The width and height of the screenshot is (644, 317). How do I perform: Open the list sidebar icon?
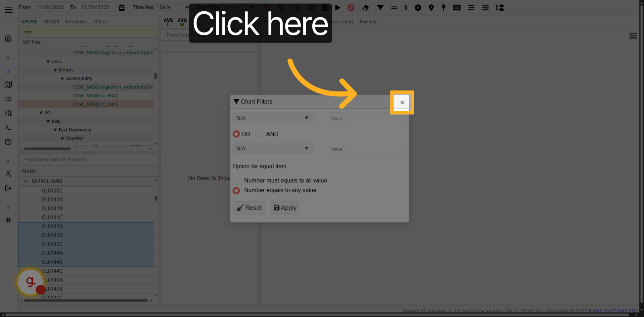point(8,99)
